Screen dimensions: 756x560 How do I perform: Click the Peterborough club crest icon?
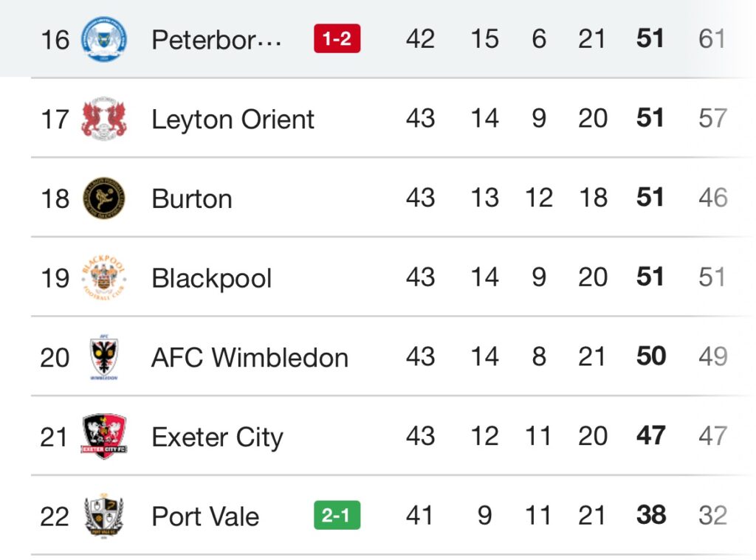tap(103, 39)
